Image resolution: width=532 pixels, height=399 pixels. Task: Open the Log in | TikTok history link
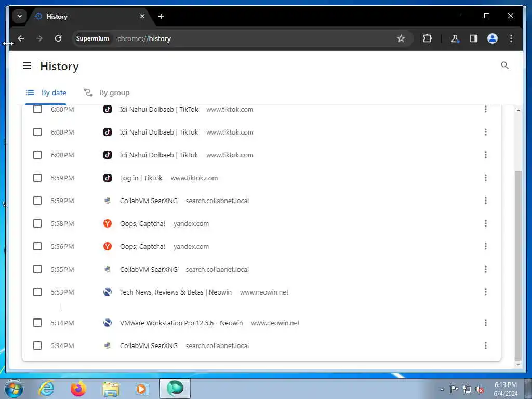click(141, 178)
